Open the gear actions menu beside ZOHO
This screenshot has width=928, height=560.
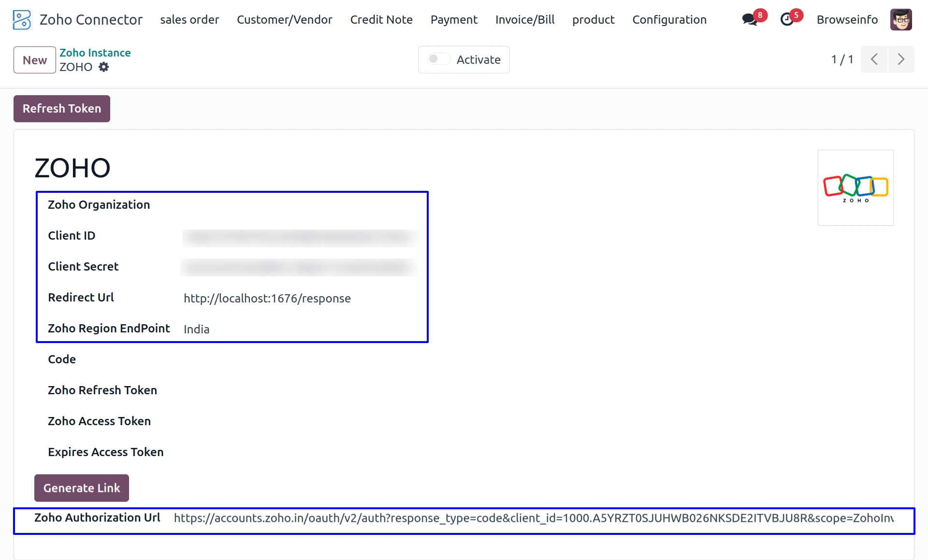click(103, 67)
